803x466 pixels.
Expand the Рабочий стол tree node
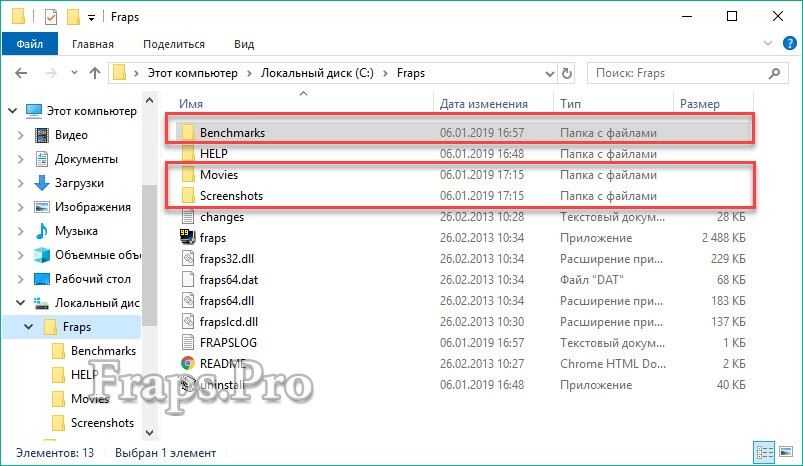20,279
